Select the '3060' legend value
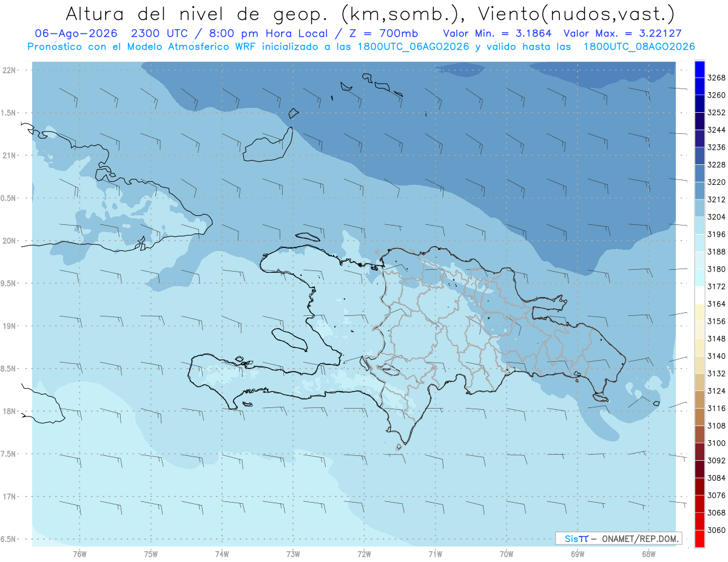This screenshot has width=728, height=562. pos(716,530)
